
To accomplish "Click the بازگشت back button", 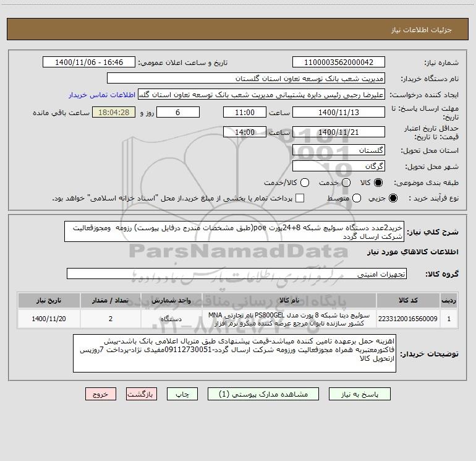I will pos(142,394).
